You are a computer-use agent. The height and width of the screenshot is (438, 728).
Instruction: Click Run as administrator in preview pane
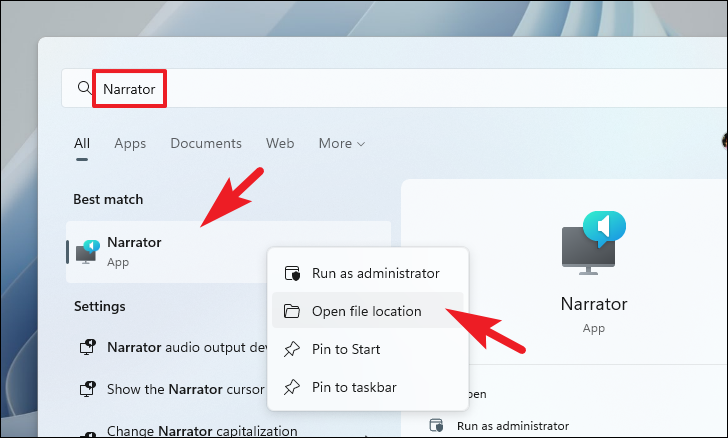point(513,425)
